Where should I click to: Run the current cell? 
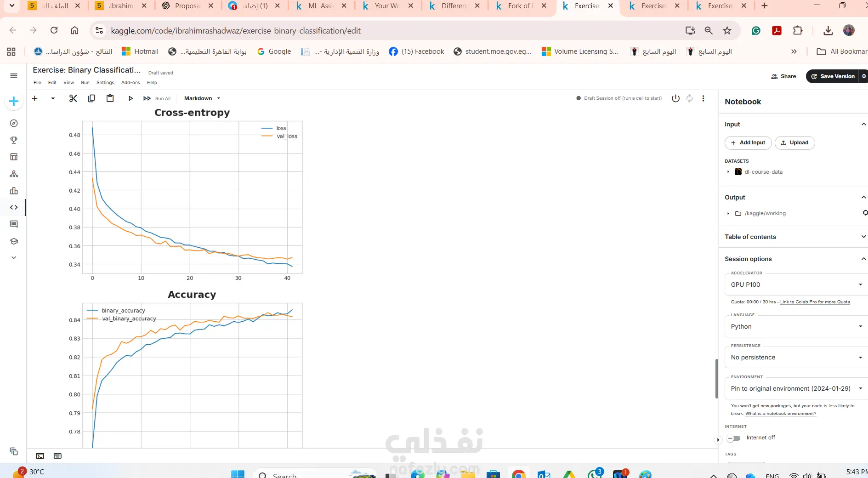(x=130, y=98)
